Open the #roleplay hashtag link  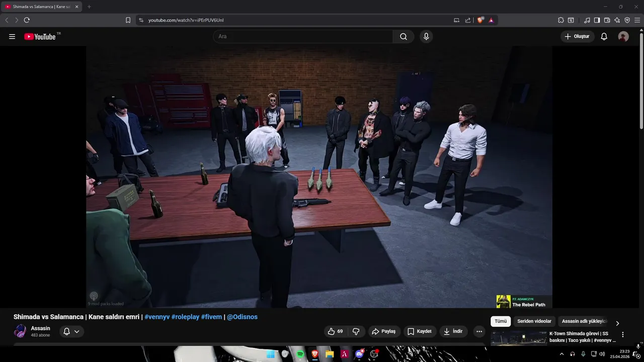(185, 317)
